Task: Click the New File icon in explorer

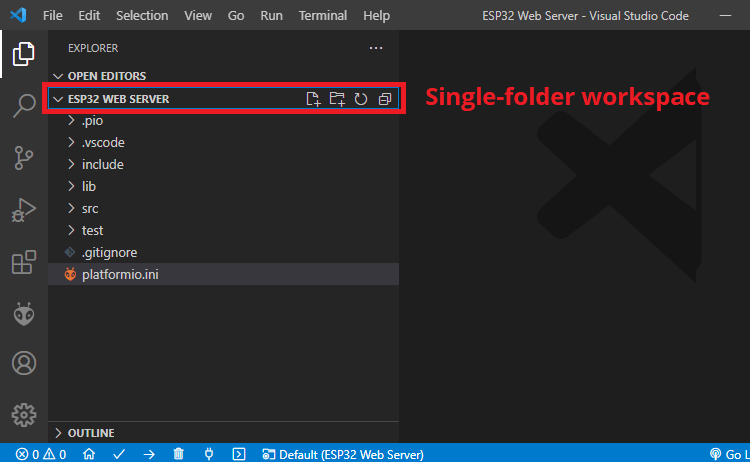Action: (x=313, y=99)
